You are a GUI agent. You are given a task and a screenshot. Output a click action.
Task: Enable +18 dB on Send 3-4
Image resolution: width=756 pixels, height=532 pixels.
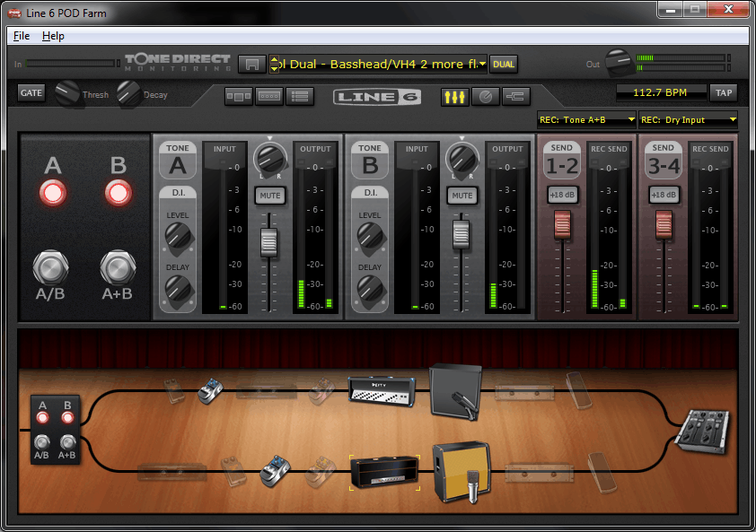pyautogui.click(x=664, y=196)
